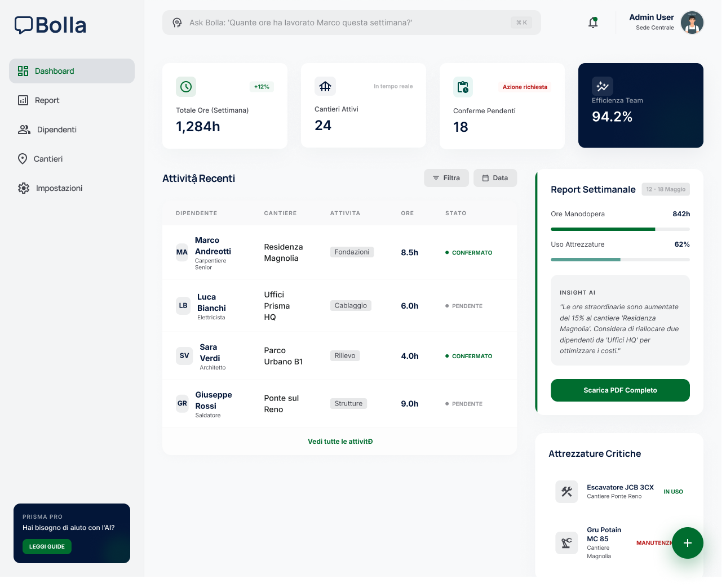
Task: Click the 94.2% efficiency value
Action: (x=612, y=117)
